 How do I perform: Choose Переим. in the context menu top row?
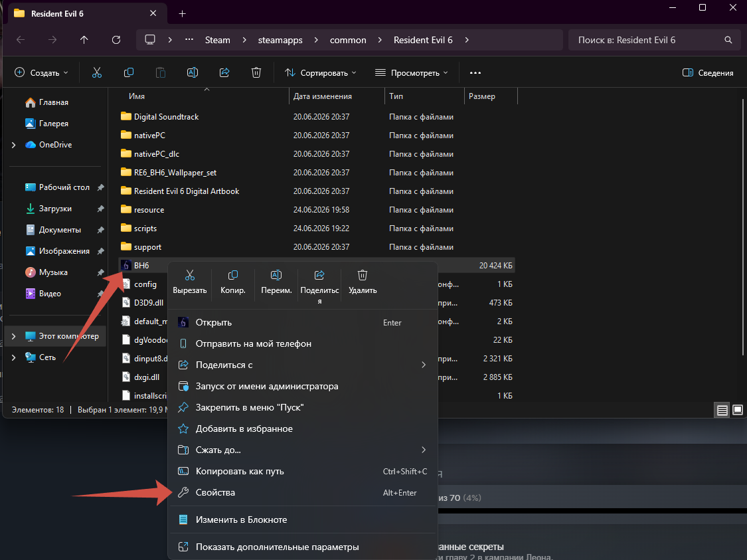click(276, 282)
